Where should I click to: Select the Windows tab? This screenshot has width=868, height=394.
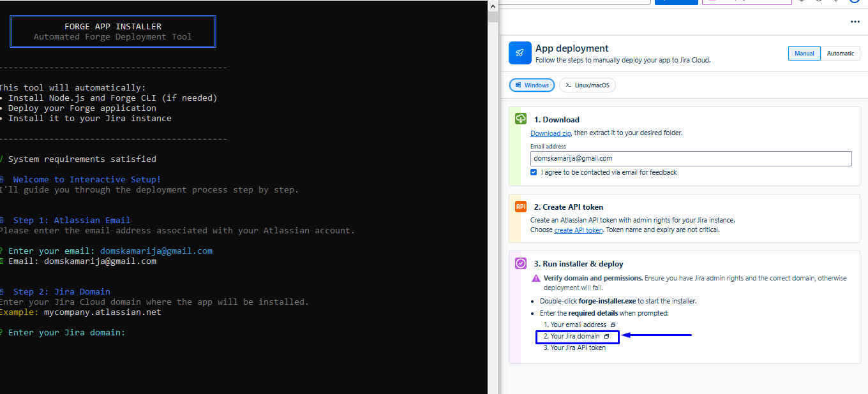(x=532, y=85)
